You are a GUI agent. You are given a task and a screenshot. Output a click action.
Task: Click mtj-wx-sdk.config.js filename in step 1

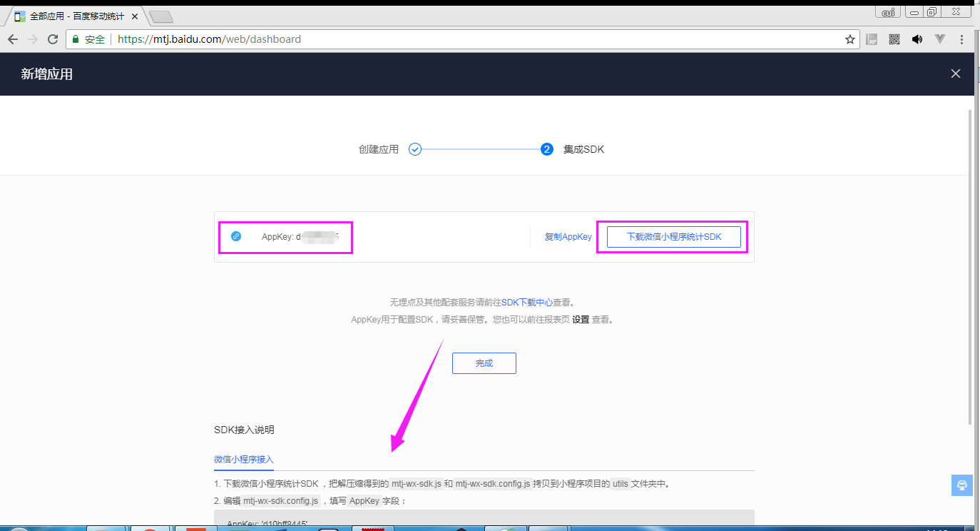click(x=493, y=484)
